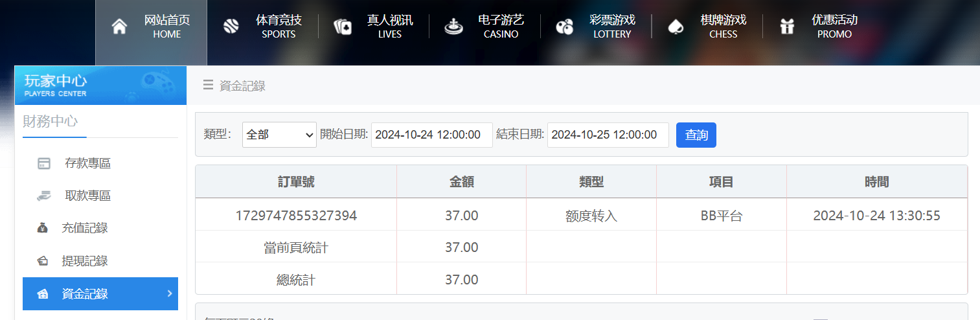
Task: Open the 類型 dropdown showing 全部
Action: click(279, 135)
